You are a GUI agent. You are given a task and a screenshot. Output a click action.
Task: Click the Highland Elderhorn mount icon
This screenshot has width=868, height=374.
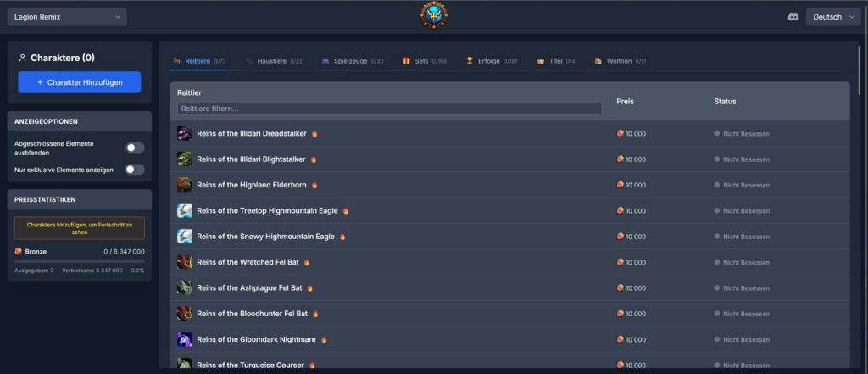(x=184, y=185)
